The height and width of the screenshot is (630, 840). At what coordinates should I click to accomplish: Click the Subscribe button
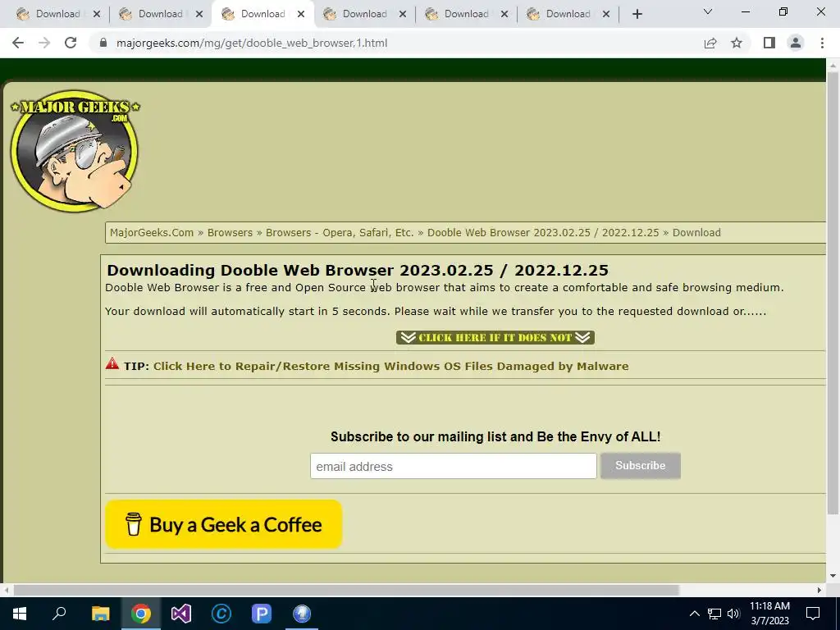click(640, 466)
